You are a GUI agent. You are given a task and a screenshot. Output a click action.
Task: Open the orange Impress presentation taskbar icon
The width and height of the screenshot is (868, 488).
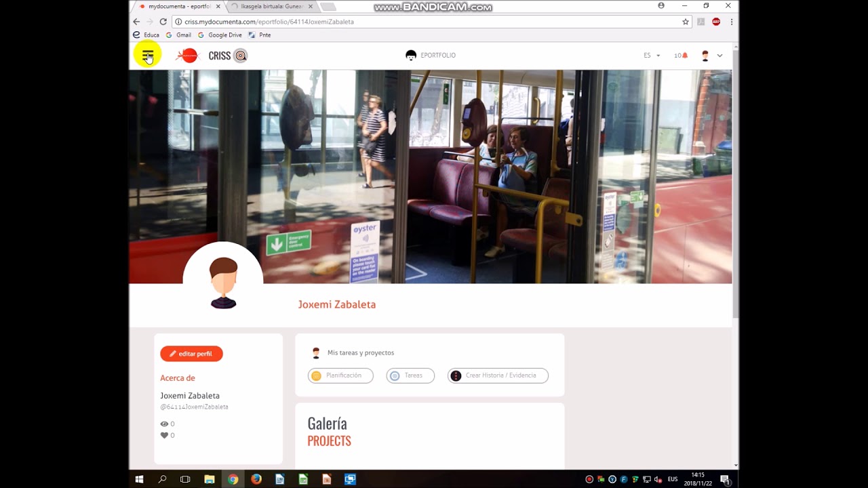click(x=326, y=479)
